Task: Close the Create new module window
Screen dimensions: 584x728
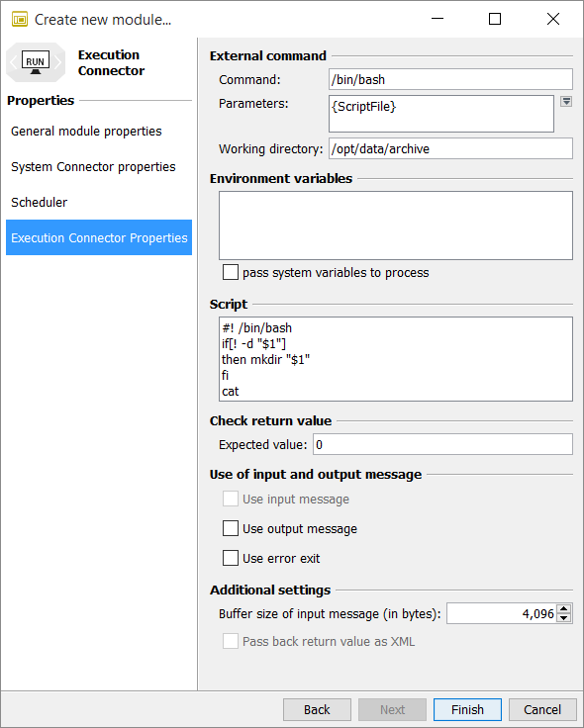Action: pos(553,19)
